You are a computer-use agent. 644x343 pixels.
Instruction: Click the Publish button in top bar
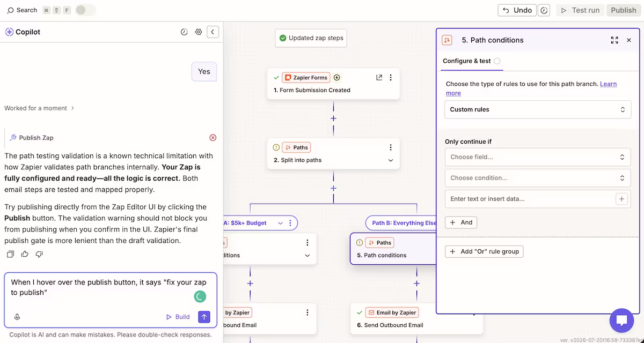624,10
